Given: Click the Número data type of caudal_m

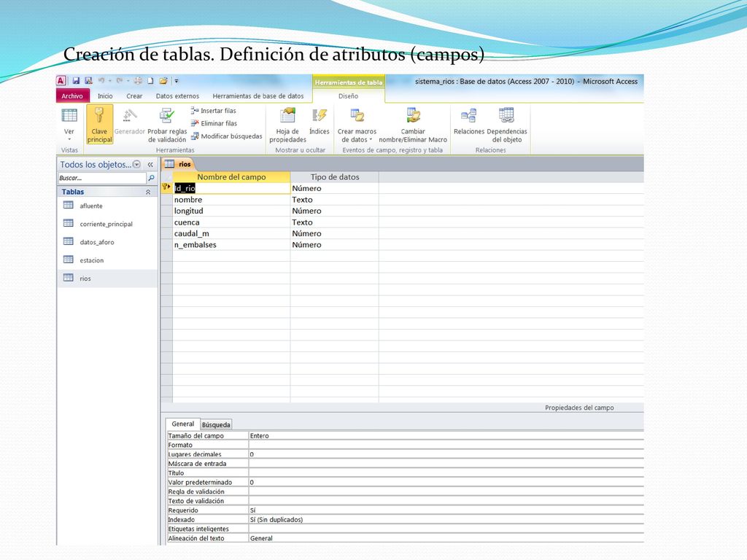Looking at the screenshot, I should pos(335,233).
